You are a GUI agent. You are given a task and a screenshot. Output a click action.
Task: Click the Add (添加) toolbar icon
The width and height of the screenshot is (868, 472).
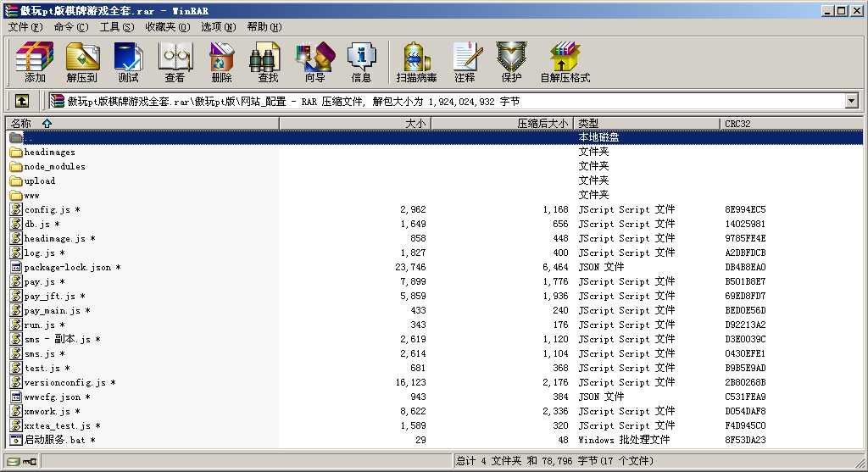(35, 61)
